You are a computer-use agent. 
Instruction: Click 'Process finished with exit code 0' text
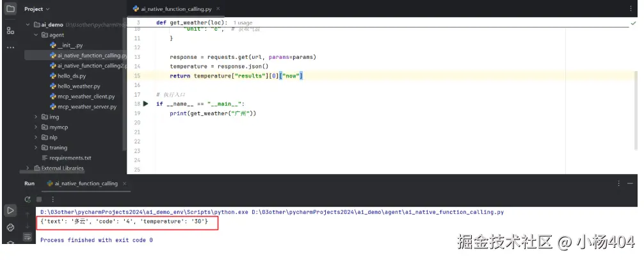click(97, 240)
